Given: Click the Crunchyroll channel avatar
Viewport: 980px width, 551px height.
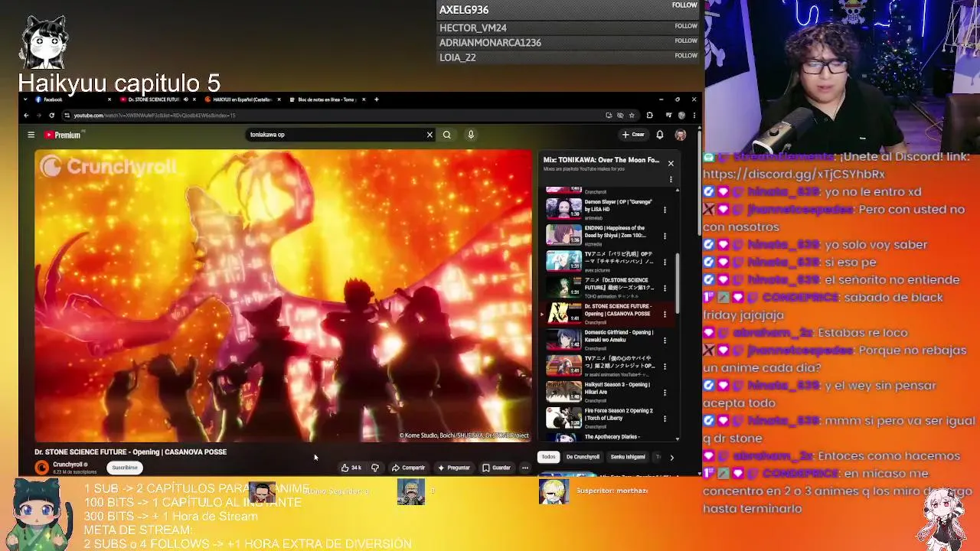Looking at the screenshot, I should tap(42, 467).
